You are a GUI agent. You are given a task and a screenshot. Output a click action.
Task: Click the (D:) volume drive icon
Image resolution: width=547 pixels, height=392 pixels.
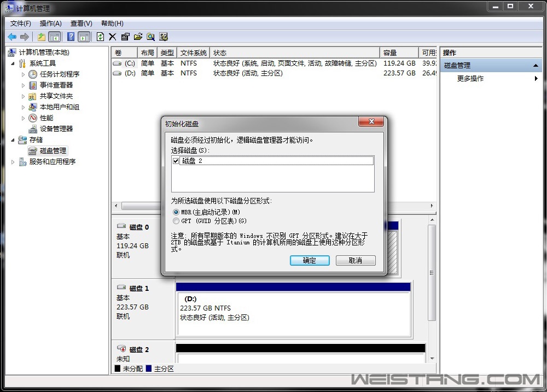(x=118, y=73)
